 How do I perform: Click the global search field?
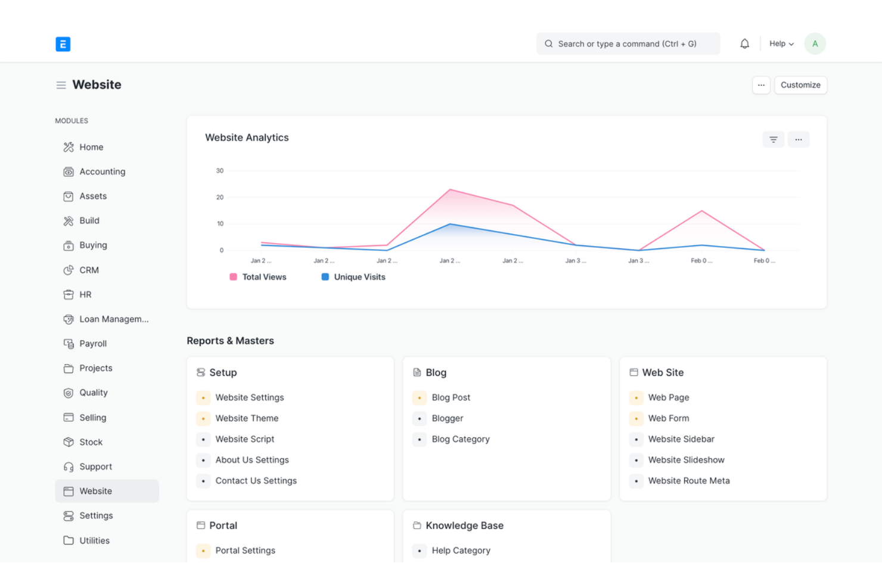point(628,43)
